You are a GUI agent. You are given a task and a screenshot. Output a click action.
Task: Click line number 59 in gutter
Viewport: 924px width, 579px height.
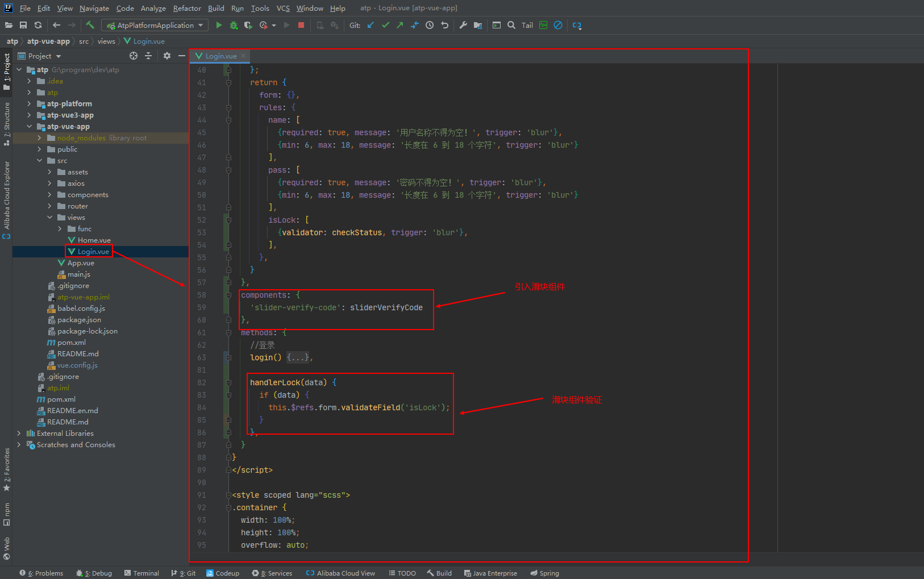tap(202, 307)
